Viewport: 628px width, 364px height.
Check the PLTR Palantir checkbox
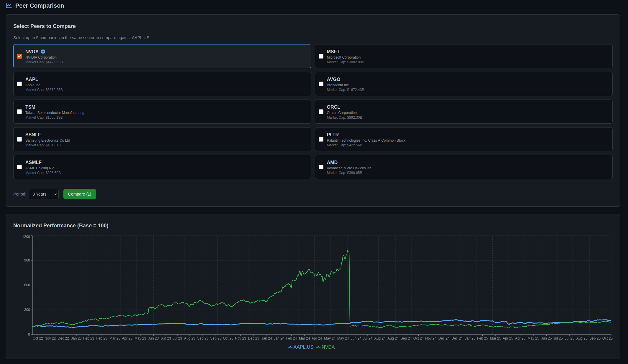tap(321, 139)
